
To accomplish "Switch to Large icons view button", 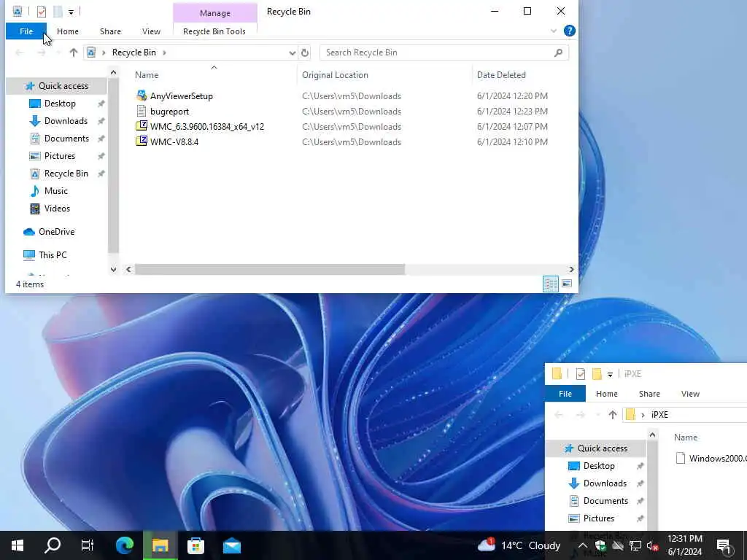I will (x=566, y=284).
